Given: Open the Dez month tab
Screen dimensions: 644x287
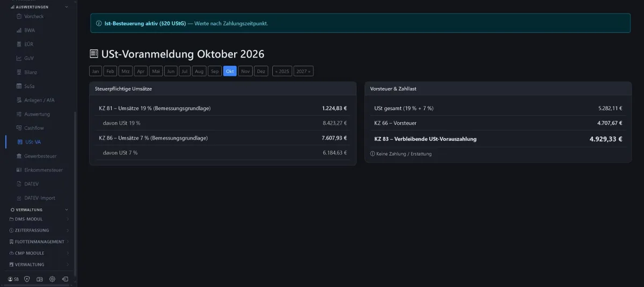Looking at the screenshot, I should point(261,71).
